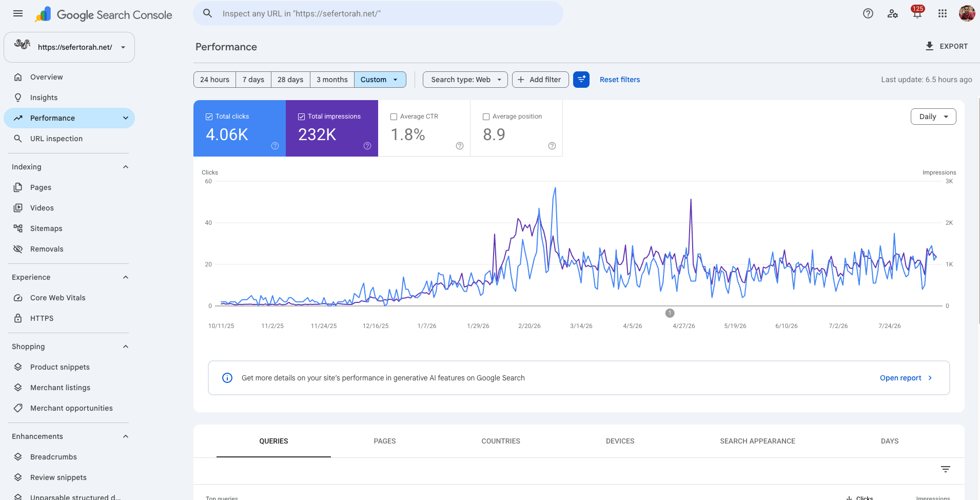Click the Core Web Vitals gauge icon

(x=18, y=298)
